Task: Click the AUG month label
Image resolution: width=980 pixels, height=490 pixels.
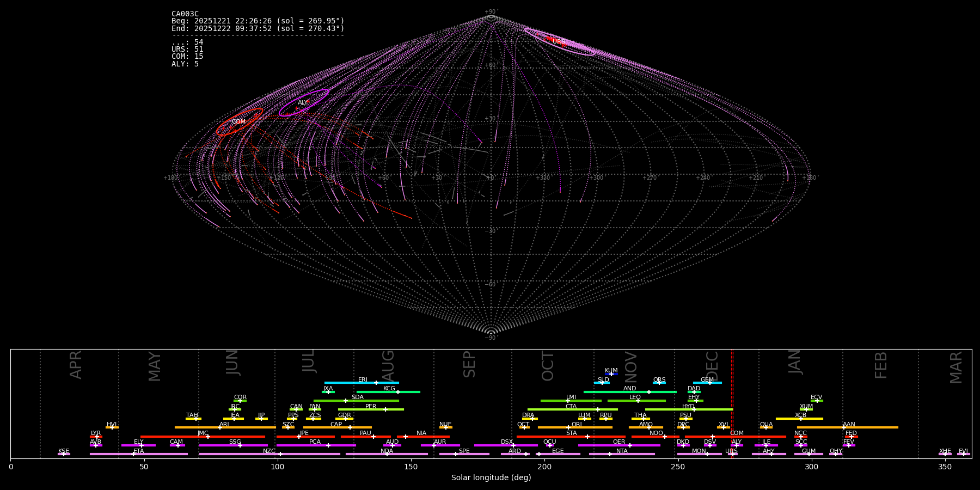Action: [x=388, y=365]
